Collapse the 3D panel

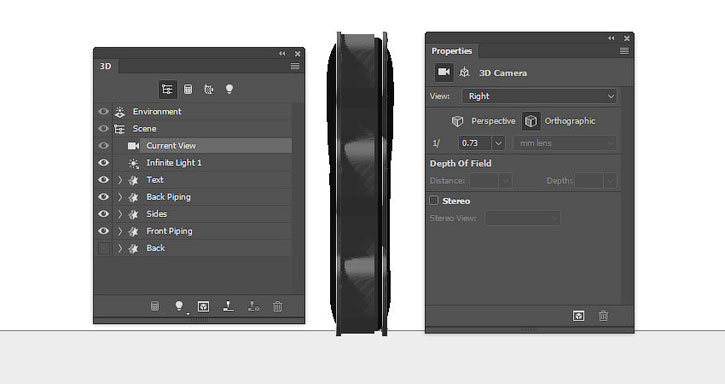pos(282,54)
